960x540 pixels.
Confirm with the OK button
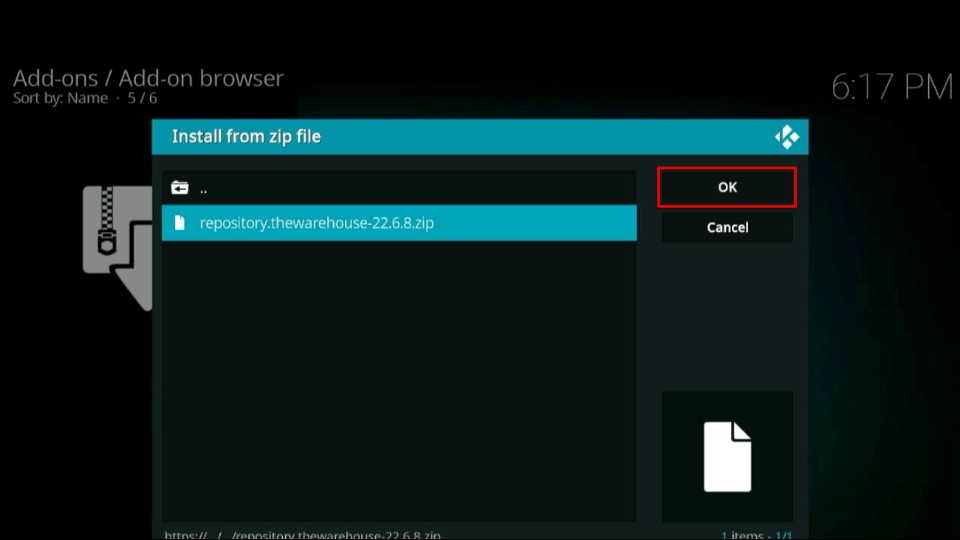click(727, 187)
